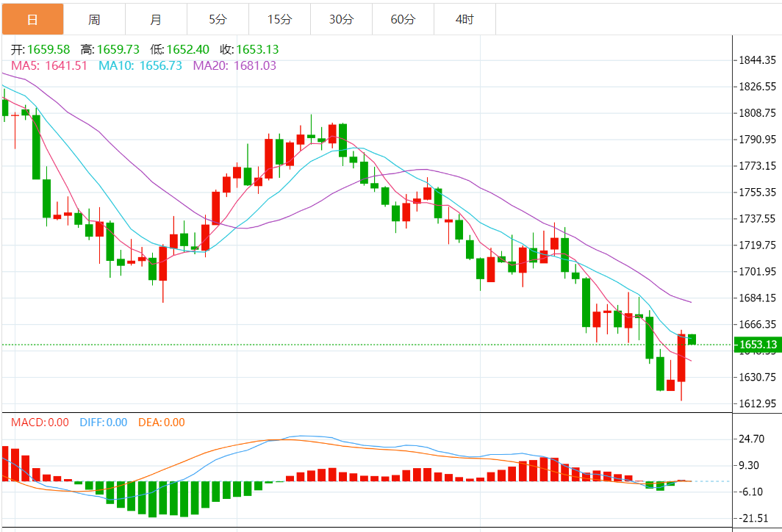782x532 pixels.
Task: Click the MA20: 1681.03 indicator label
Action: point(234,66)
